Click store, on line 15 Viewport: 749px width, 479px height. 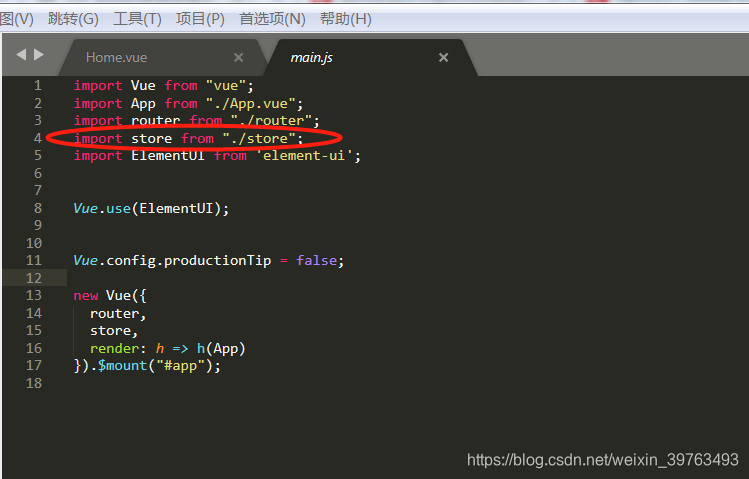(x=114, y=331)
